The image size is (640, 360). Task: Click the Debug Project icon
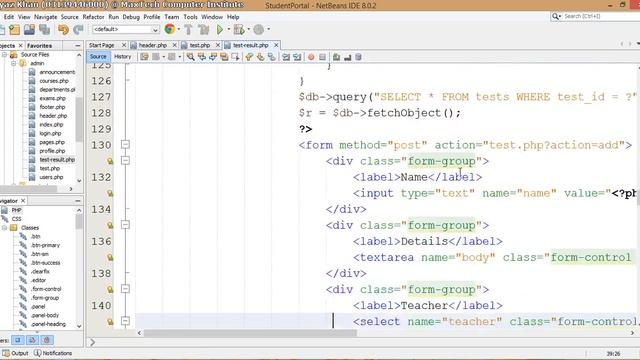239,29
